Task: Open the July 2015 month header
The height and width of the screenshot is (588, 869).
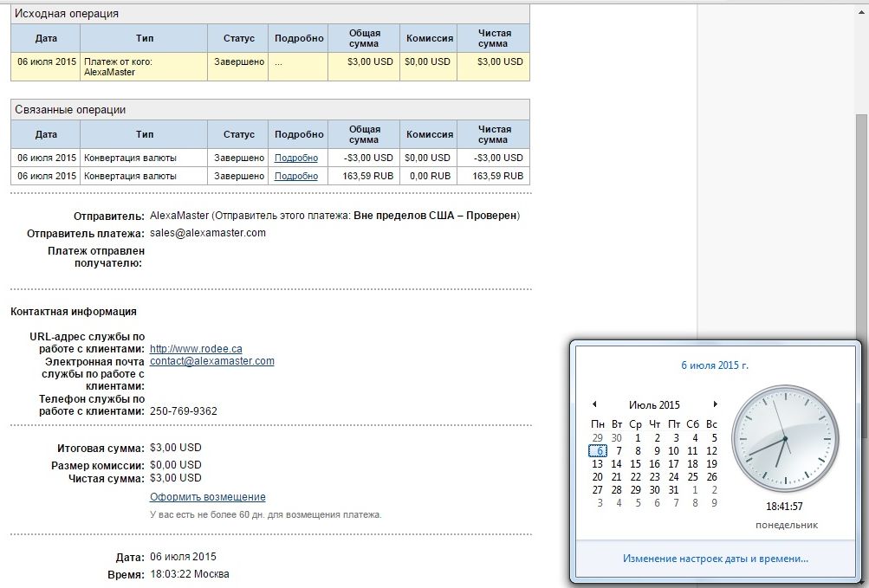Action: click(654, 404)
